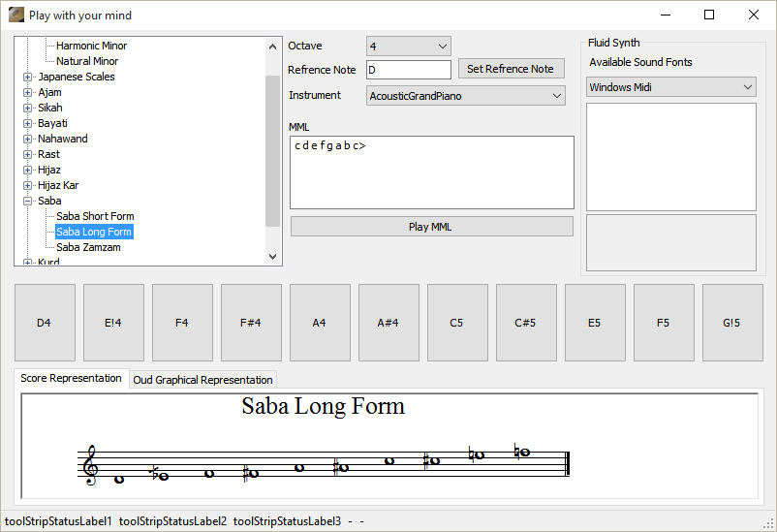777x532 pixels.
Task: Expand the Hijaz Kar scale group
Action: click(28, 185)
